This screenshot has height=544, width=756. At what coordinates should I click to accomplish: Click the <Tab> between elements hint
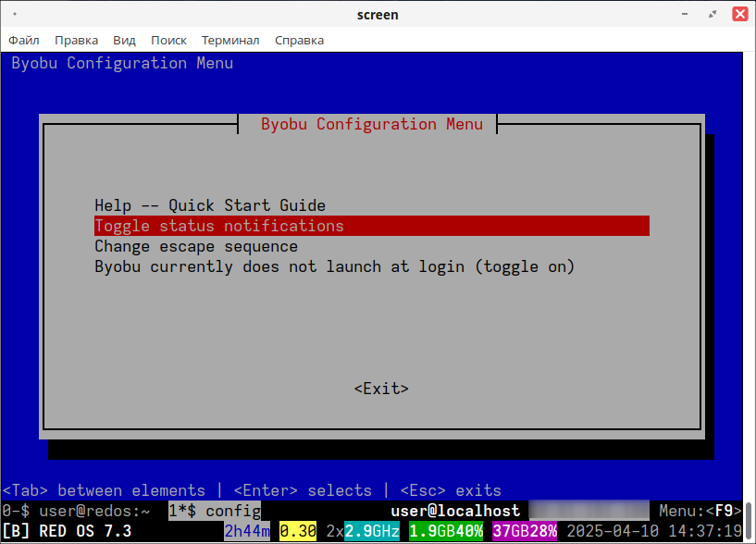104,490
